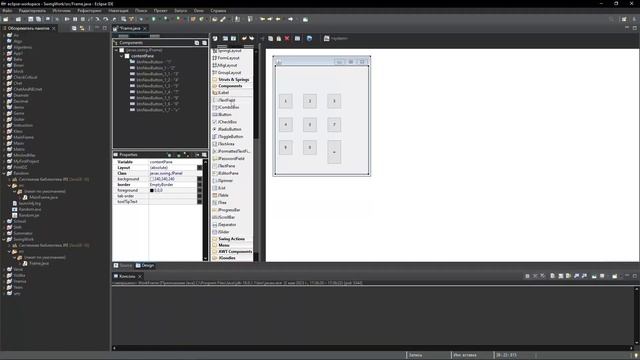Image resolution: width=640 pixels, height=360 pixels.
Task: Select Frame.java in package explorer
Action: [39, 263]
